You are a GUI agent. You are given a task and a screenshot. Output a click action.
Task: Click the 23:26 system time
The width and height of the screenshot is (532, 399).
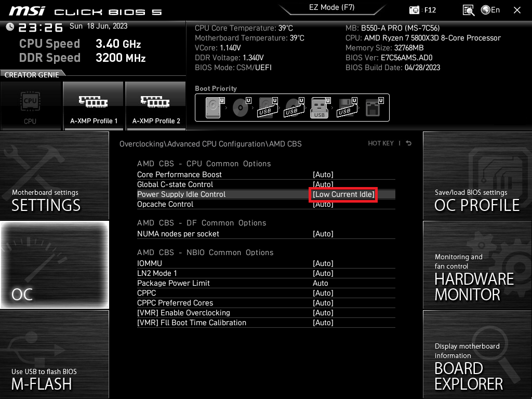tap(41, 27)
